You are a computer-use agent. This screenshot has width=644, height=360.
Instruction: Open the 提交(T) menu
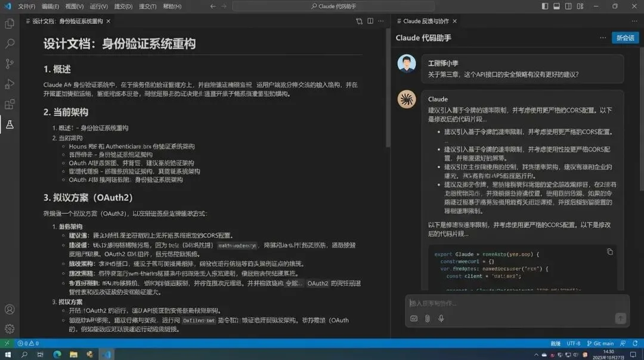click(147, 6)
